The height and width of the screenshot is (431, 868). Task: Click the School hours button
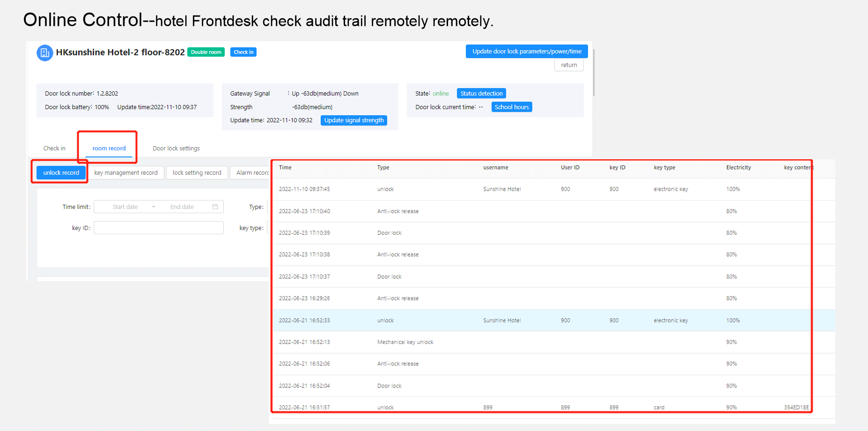point(511,107)
